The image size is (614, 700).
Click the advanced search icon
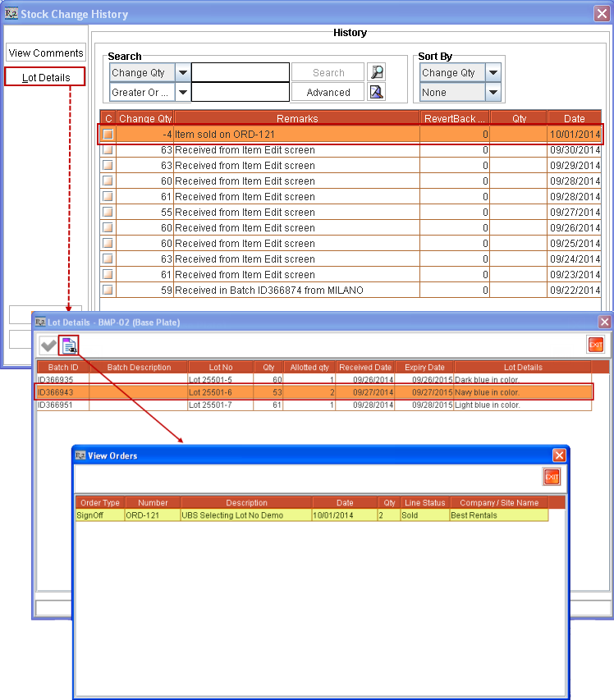tap(377, 92)
